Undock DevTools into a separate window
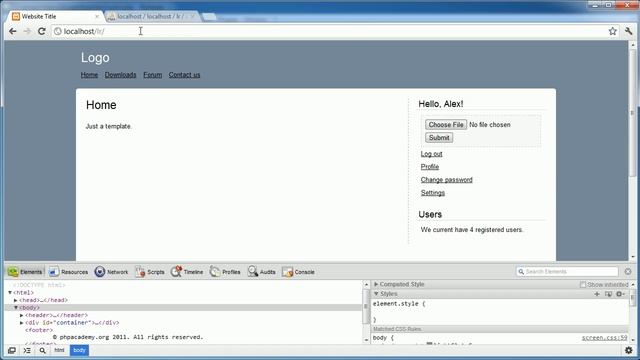This screenshot has width=640, height=360. point(12,351)
